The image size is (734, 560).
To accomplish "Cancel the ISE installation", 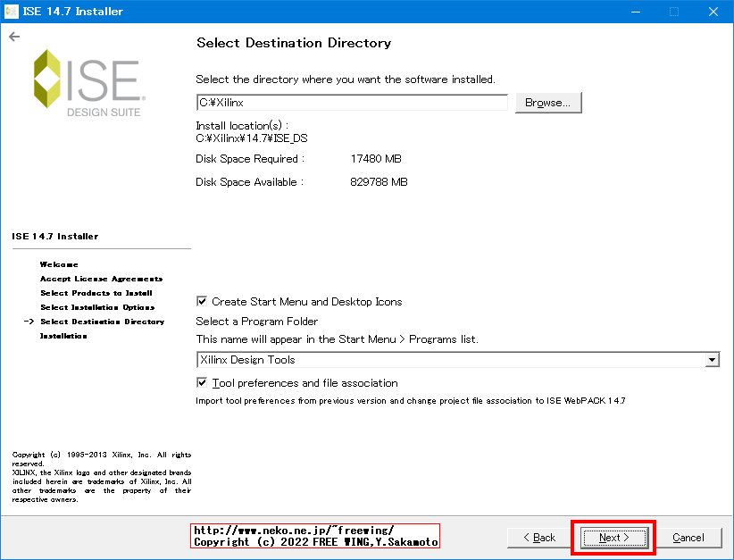I will (689, 537).
